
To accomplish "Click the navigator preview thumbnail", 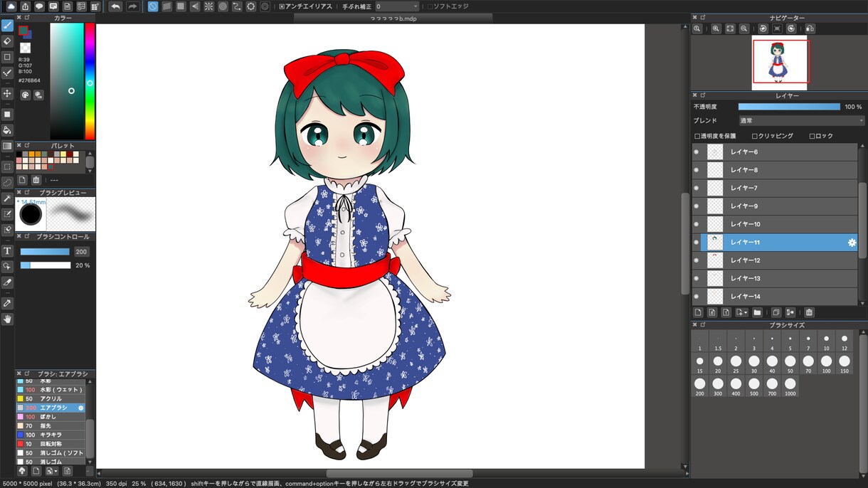I will (780, 62).
